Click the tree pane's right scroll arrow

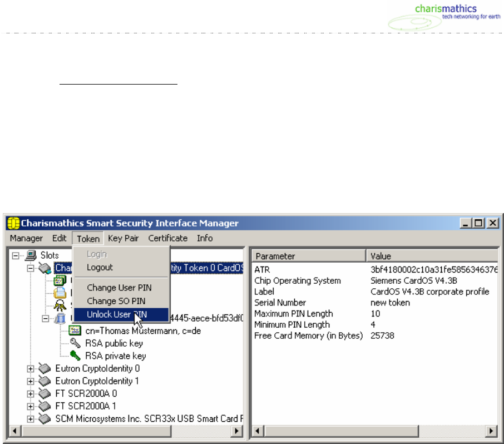tap(237, 431)
